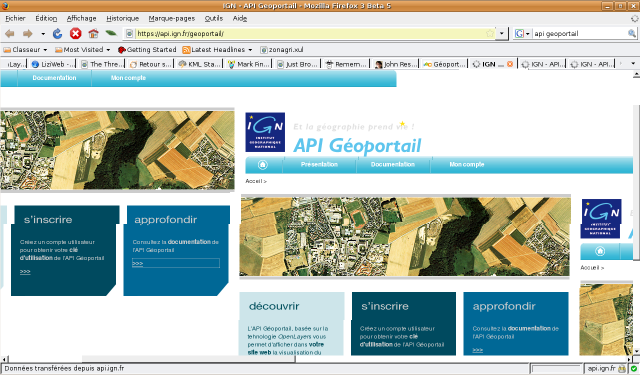Click Mon compte in nav bar beside Présentation
The width and height of the screenshot is (640, 375).
pyautogui.click(x=467, y=164)
